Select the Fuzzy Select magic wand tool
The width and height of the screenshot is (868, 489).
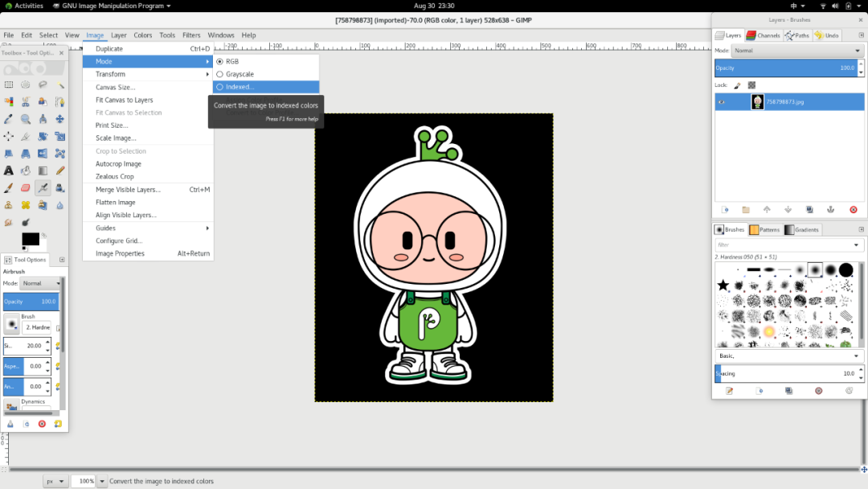pyautogui.click(x=59, y=84)
